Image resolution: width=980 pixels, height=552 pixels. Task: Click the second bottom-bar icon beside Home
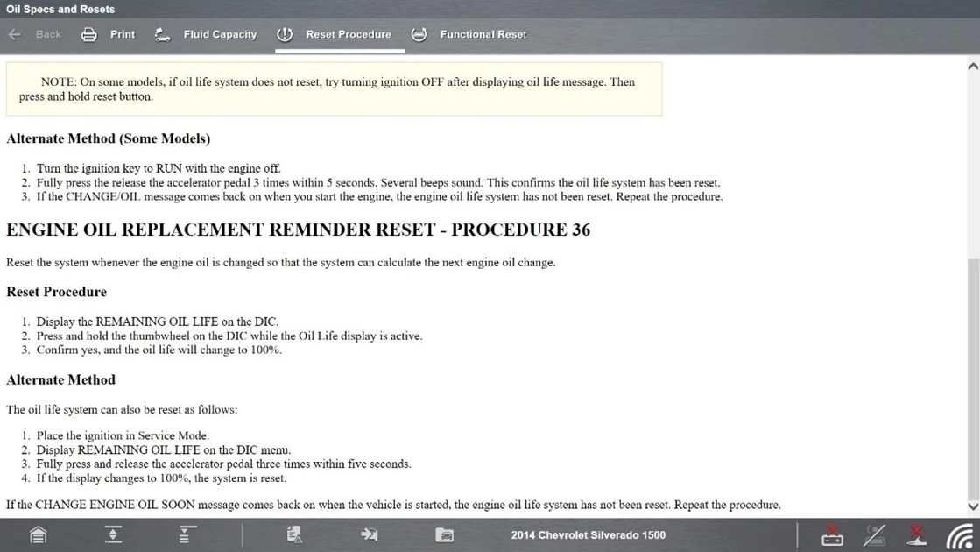click(x=113, y=534)
